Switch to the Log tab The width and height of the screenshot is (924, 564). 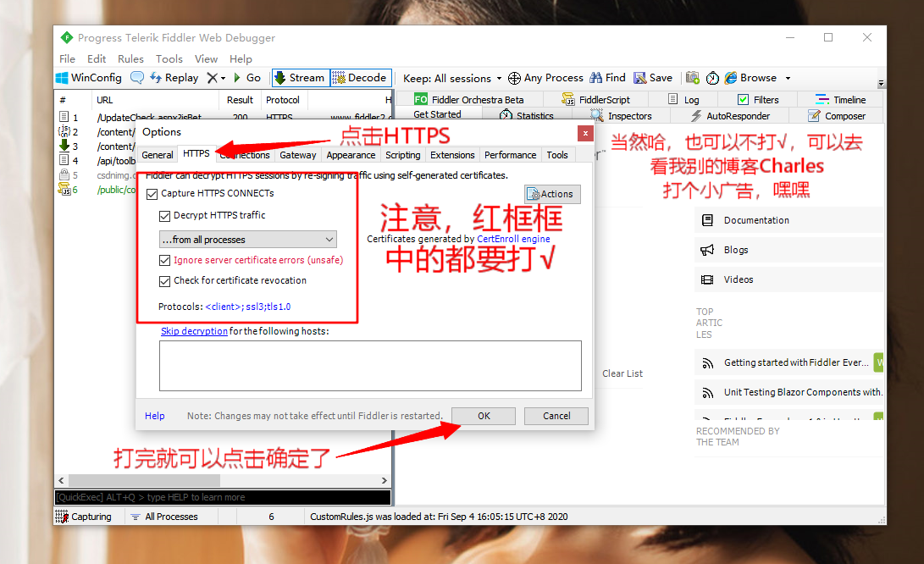coord(683,100)
